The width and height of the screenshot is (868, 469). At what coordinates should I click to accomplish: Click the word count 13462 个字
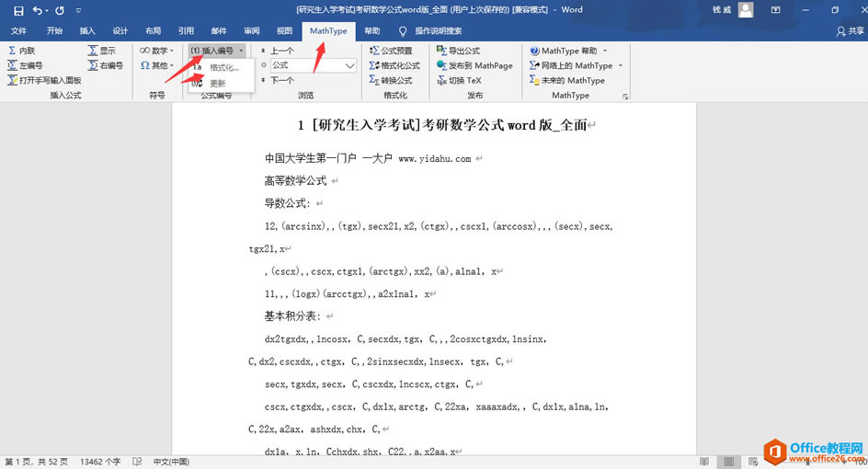click(100, 462)
